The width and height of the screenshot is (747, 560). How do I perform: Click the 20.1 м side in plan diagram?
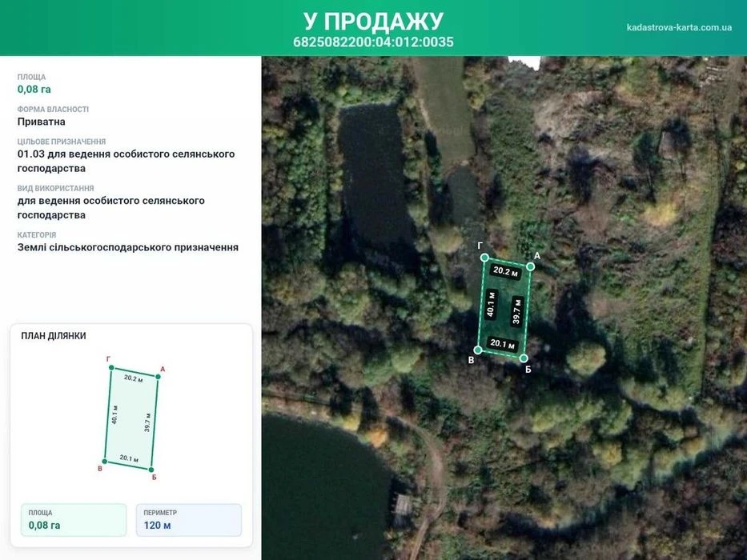tap(129, 458)
